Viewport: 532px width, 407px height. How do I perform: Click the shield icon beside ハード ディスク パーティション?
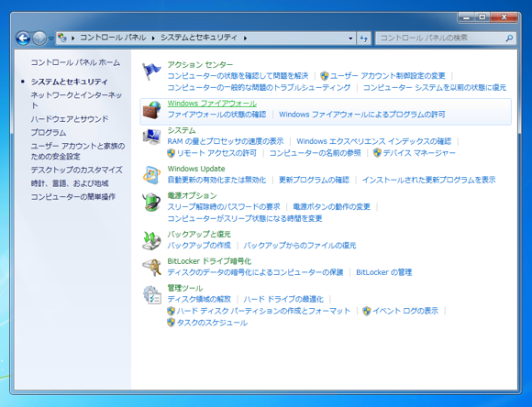(171, 311)
